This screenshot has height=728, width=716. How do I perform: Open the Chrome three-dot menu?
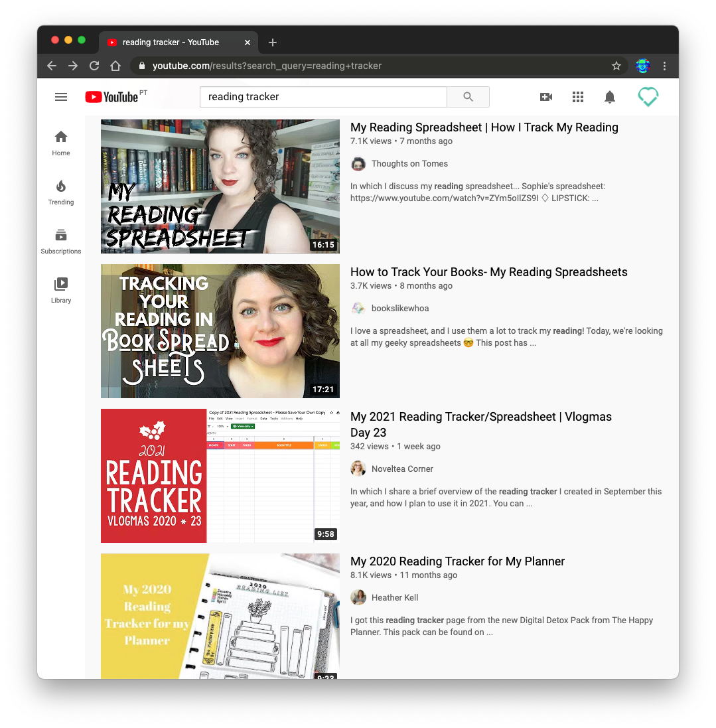pos(664,66)
